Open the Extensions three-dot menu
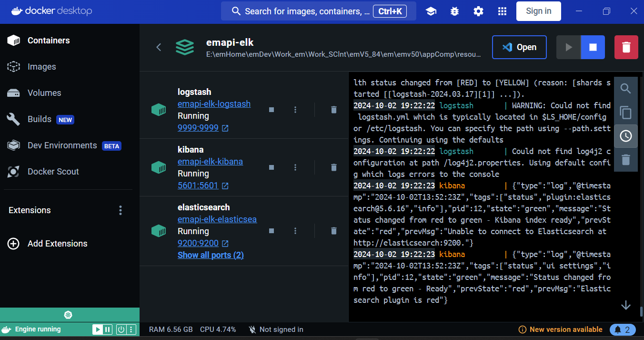The width and height of the screenshot is (644, 340). coord(121,210)
